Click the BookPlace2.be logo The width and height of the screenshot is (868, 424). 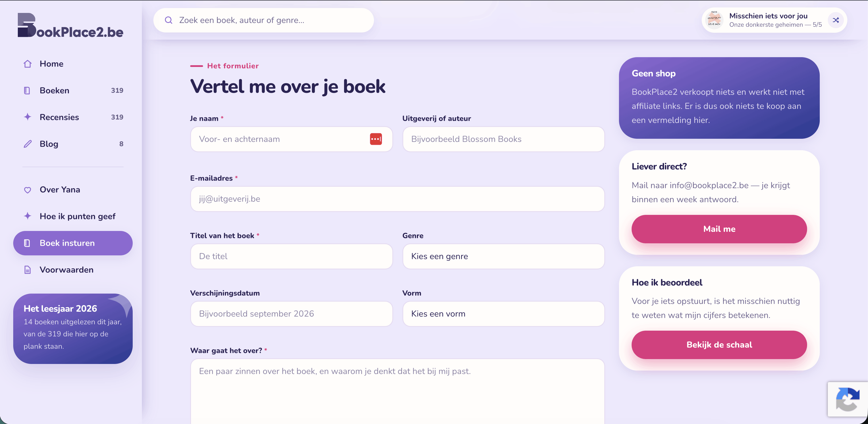(70, 25)
